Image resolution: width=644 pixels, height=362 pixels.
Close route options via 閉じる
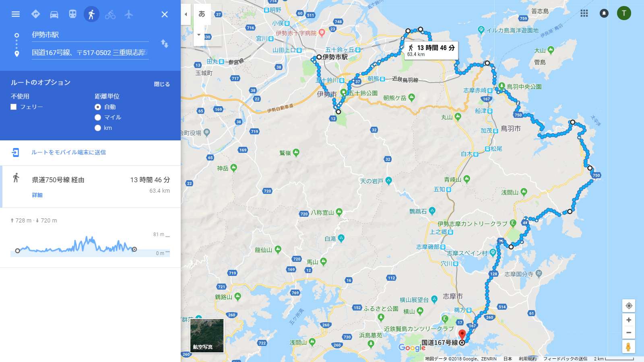(162, 84)
